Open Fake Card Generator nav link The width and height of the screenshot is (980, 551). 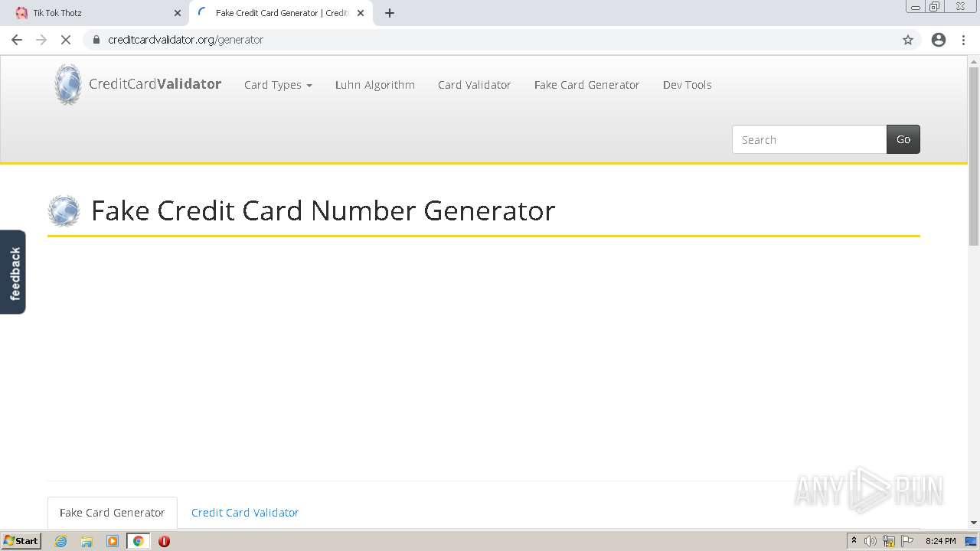pyautogui.click(x=586, y=85)
